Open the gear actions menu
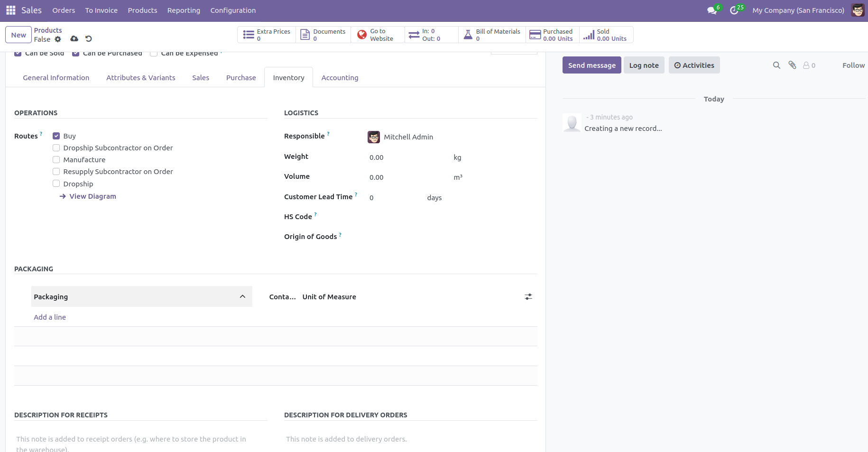The height and width of the screenshot is (452, 868). (58, 39)
